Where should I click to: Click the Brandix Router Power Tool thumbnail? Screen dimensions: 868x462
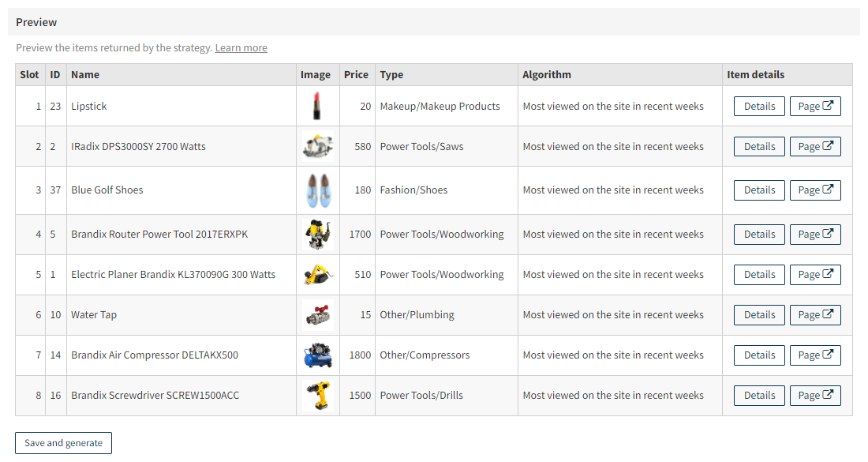pyautogui.click(x=317, y=234)
